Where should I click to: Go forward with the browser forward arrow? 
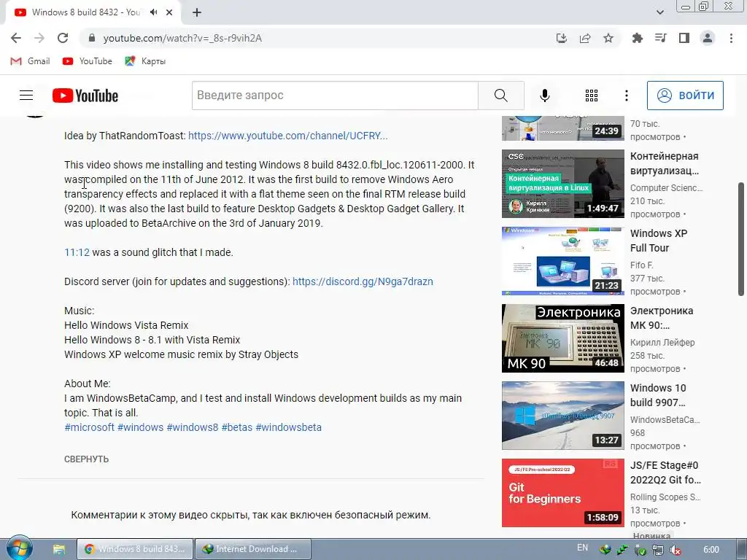click(x=39, y=38)
